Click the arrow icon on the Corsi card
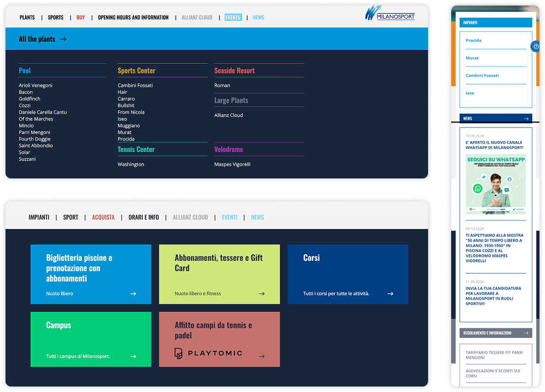 [391, 293]
